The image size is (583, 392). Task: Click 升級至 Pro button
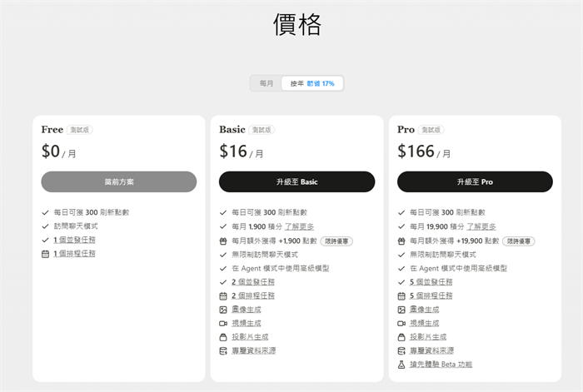475,181
